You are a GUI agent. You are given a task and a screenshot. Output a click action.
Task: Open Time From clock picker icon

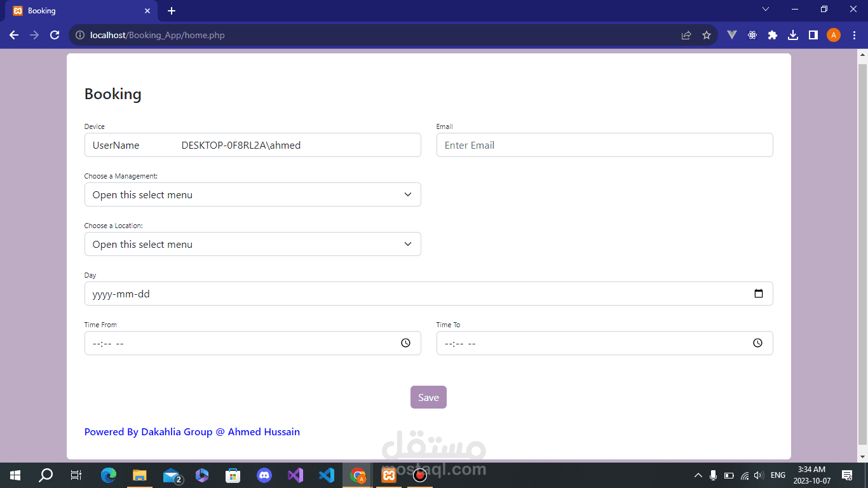click(x=406, y=343)
